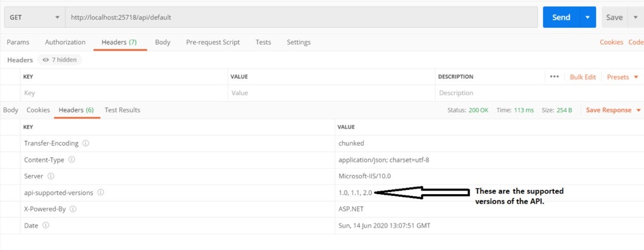The height and width of the screenshot is (250, 644).
Task: Select the Sun, 14 Jun 2020 date value
Action: (384, 225)
